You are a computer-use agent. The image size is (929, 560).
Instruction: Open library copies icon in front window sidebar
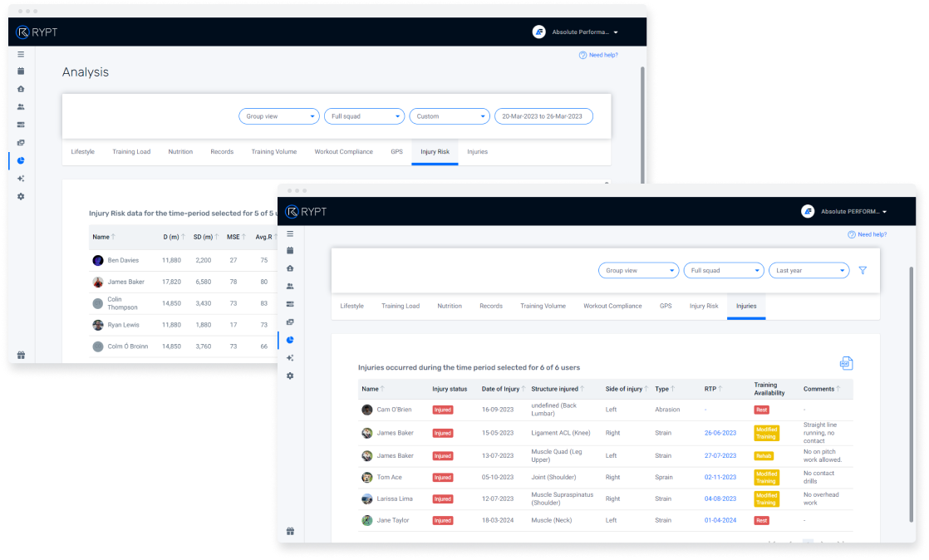(x=290, y=322)
